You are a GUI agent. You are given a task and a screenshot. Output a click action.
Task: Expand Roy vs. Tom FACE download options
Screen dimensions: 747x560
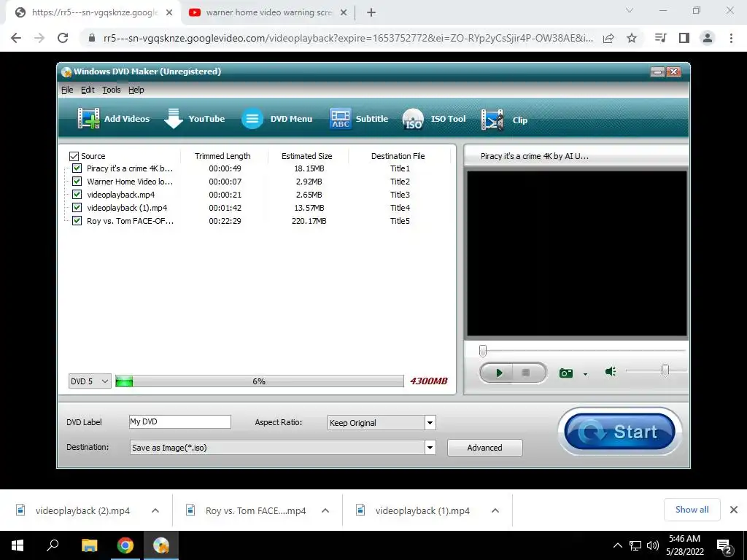(325, 510)
